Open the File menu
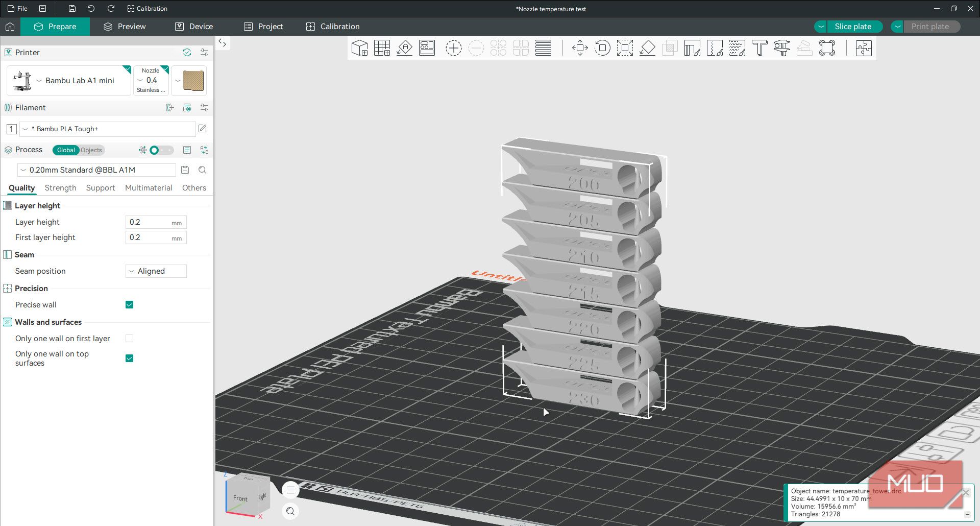 (x=17, y=9)
